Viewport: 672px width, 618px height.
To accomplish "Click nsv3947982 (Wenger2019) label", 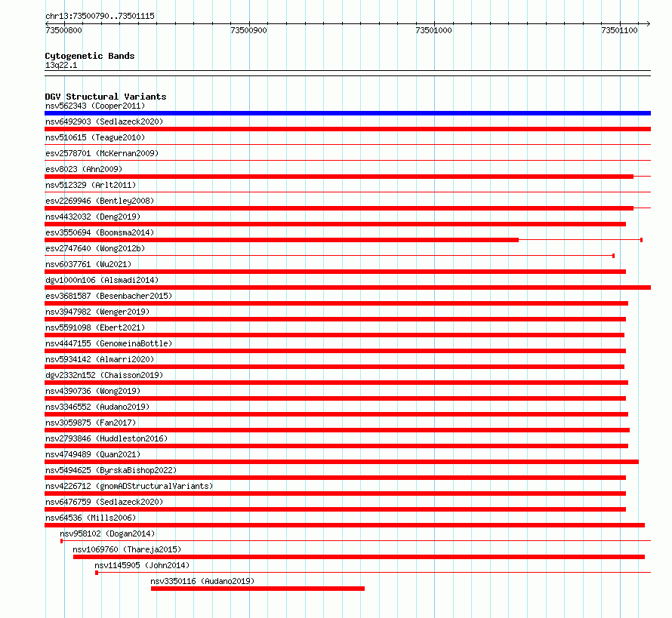I will pyautogui.click(x=97, y=312).
